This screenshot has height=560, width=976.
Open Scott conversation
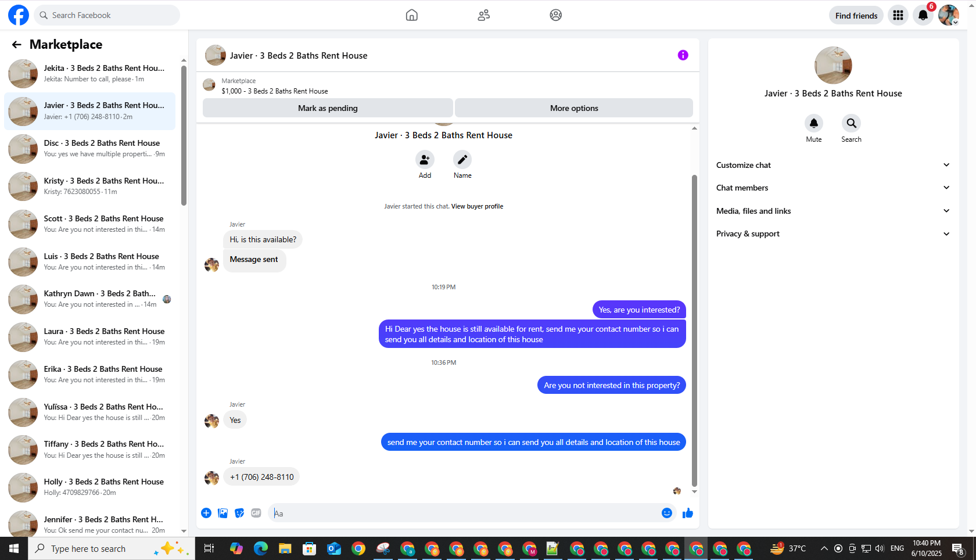89,224
